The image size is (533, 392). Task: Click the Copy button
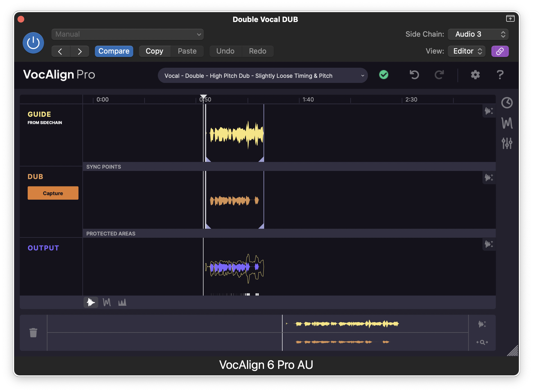(x=154, y=51)
